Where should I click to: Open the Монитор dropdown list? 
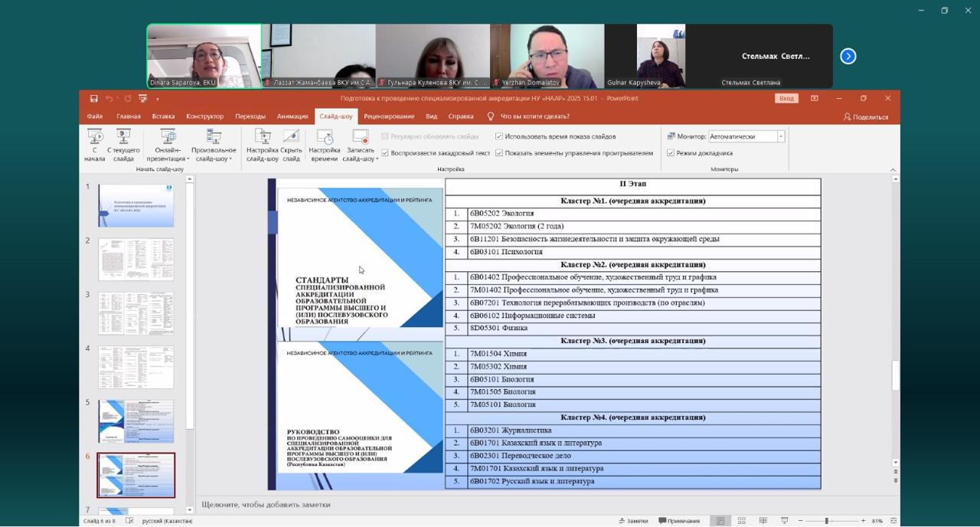pyautogui.click(x=780, y=136)
